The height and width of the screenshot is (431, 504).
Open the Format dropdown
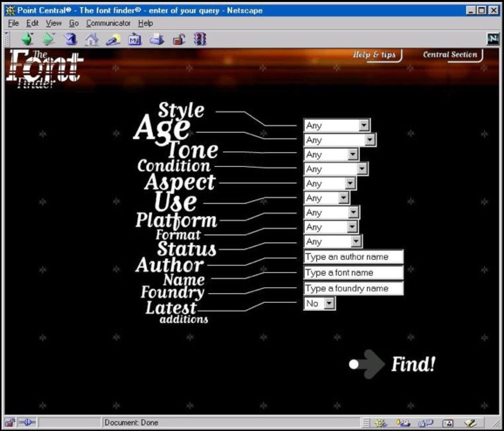pos(331,227)
